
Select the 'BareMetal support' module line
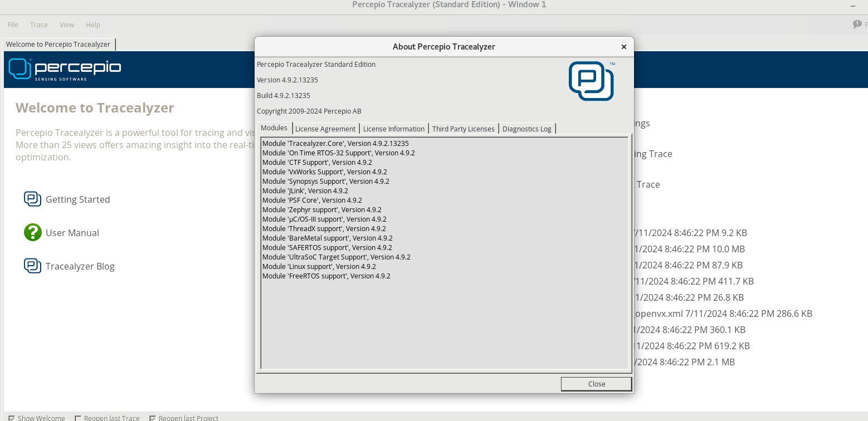pos(328,238)
